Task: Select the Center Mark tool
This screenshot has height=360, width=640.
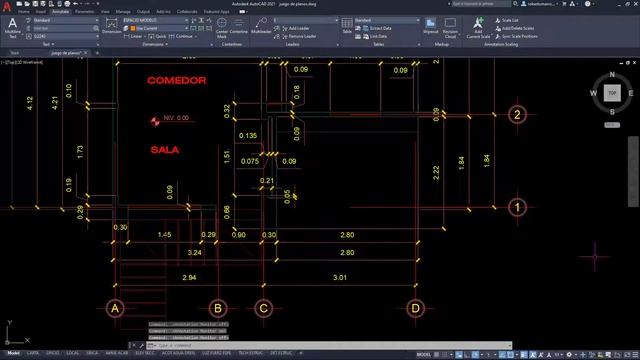Action: pos(222,28)
